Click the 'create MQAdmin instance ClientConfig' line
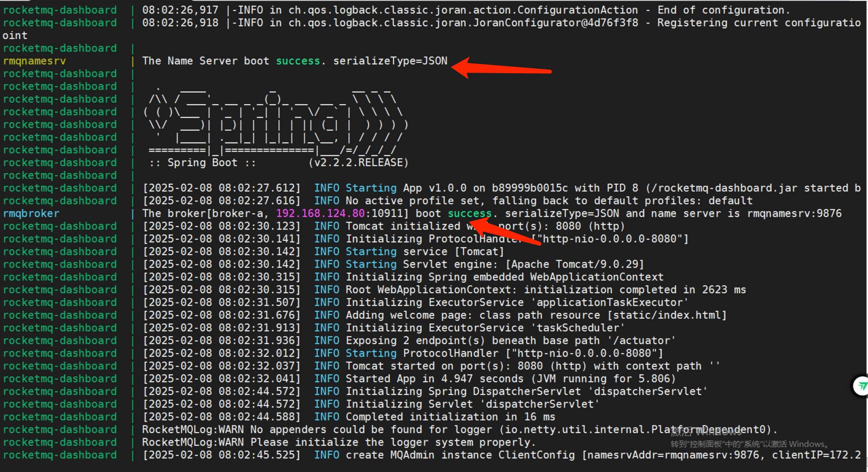Image resolution: width=868 pixels, height=472 pixels. [x=460, y=455]
